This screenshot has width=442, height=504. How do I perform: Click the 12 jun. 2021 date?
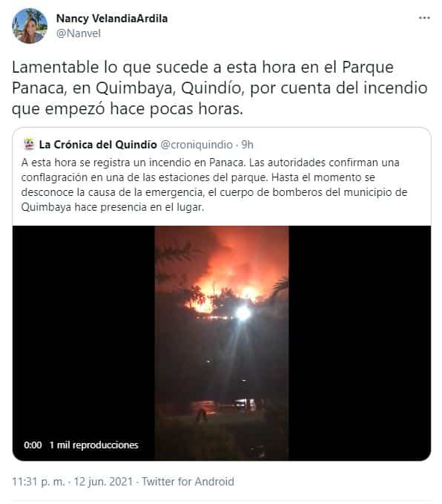(x=103, y=482)
